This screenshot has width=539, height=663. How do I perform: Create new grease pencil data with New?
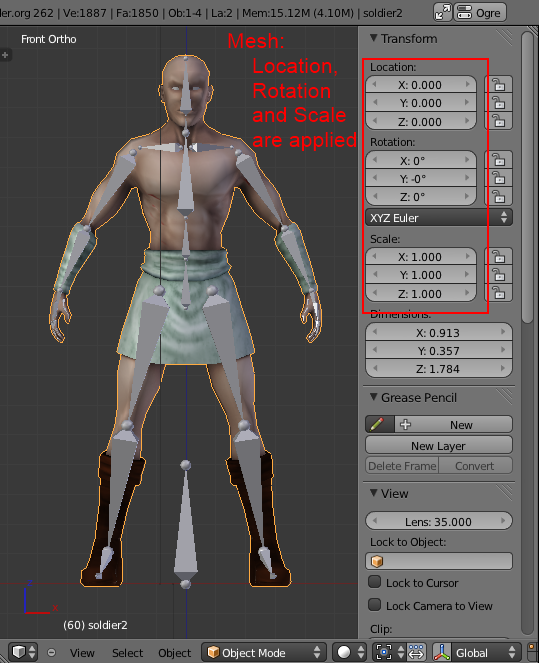(454, 424)
